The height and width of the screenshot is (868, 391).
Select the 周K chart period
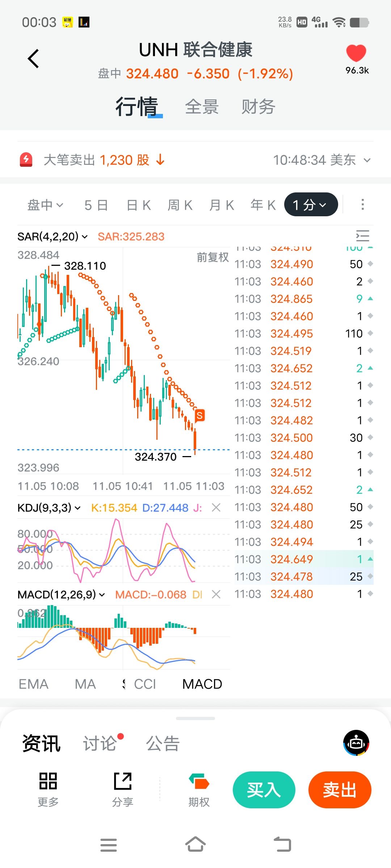point(180,205)
